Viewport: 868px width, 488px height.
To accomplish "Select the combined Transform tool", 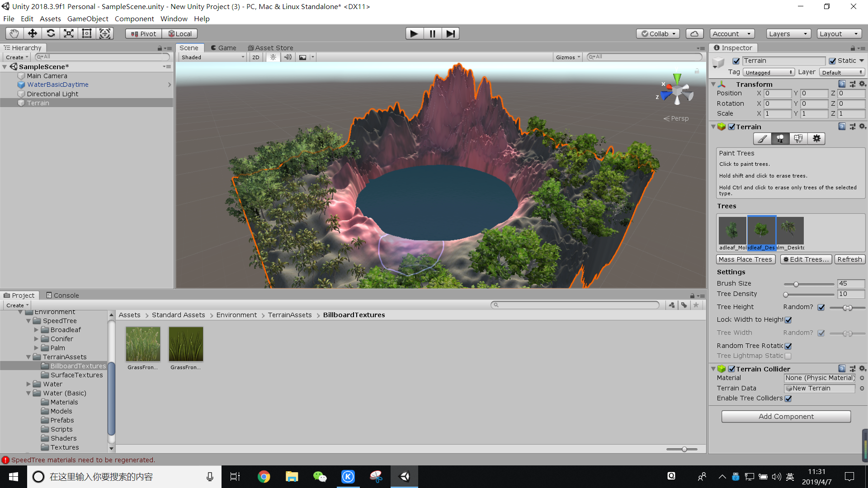I will pyautogui.click(x=105, y=33).
